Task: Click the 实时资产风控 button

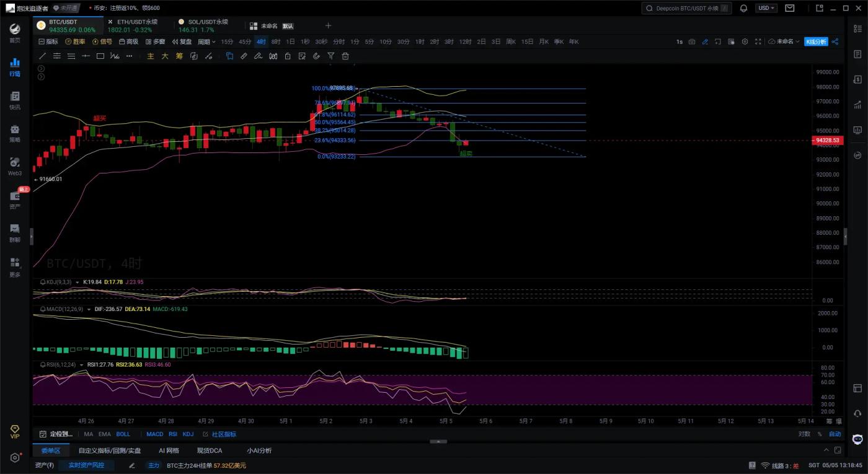Action: (x=86, y=465)
